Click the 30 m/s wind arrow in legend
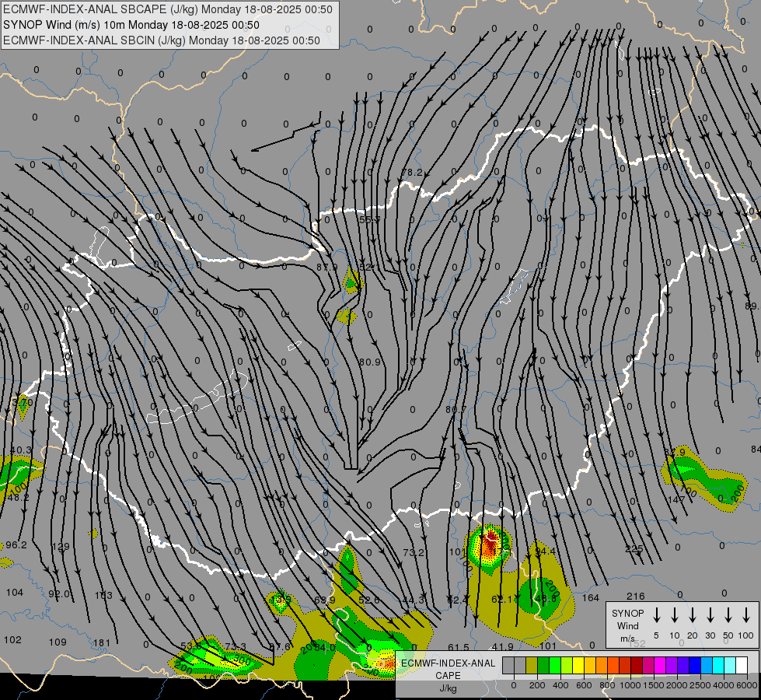The image size is (761, 700). [710, 615]
